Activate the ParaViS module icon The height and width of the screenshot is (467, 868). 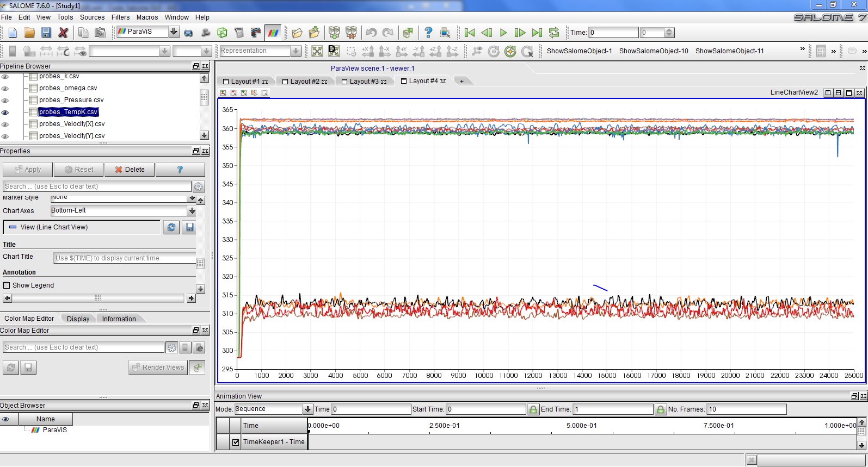pyautogui.click(x=273, y=33)
